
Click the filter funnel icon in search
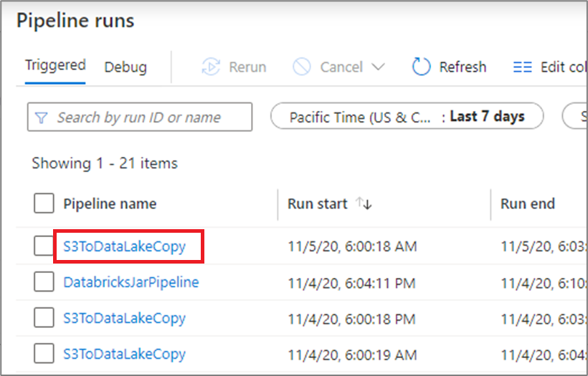pyautogui.click(x=42, y=117)
